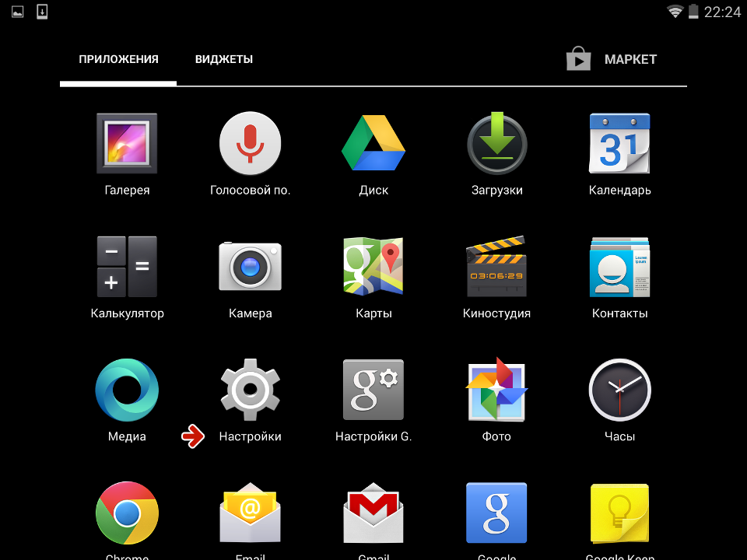Open Google Диск (Drive) app
This screenshot has height=560, width=747.
373,144
